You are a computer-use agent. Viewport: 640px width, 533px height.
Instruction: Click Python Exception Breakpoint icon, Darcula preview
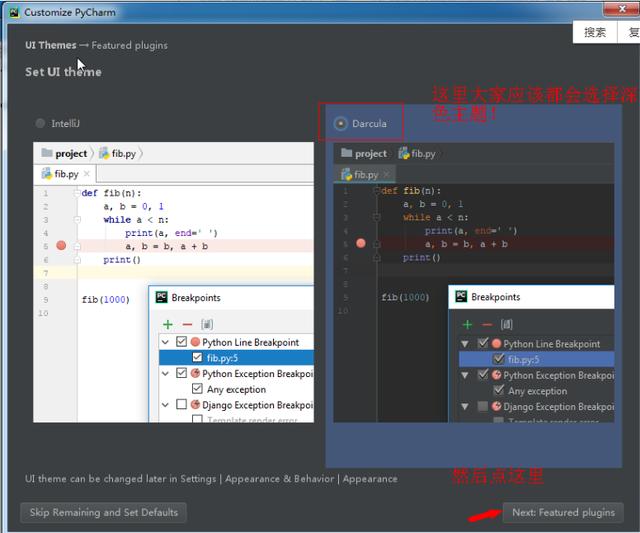coord(496,375)
